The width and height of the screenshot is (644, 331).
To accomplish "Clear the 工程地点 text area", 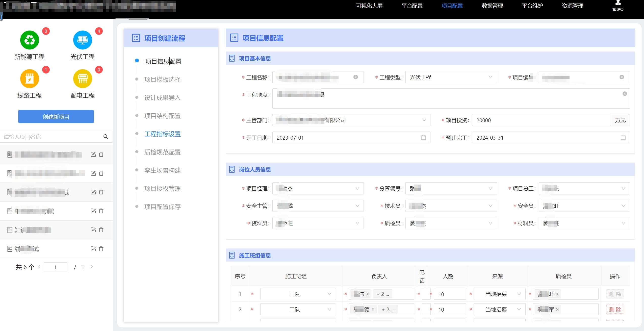I will (625, 94).
